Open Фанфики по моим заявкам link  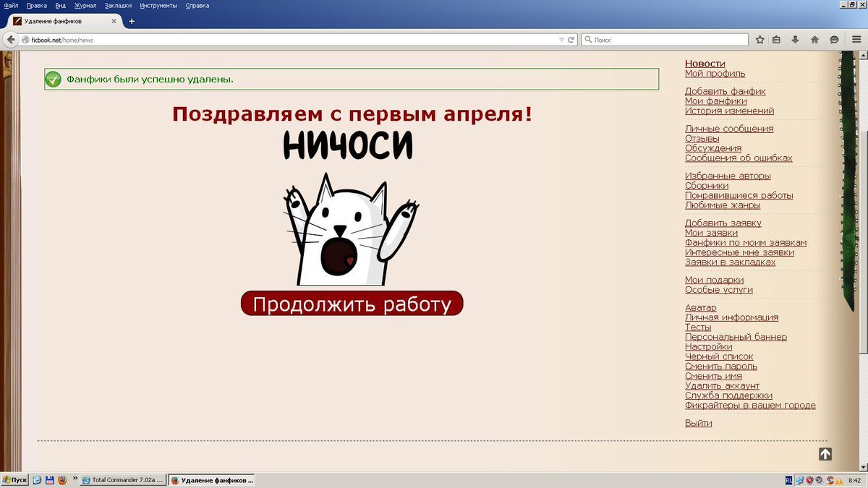pyautogui.click(x=746, y=243)
